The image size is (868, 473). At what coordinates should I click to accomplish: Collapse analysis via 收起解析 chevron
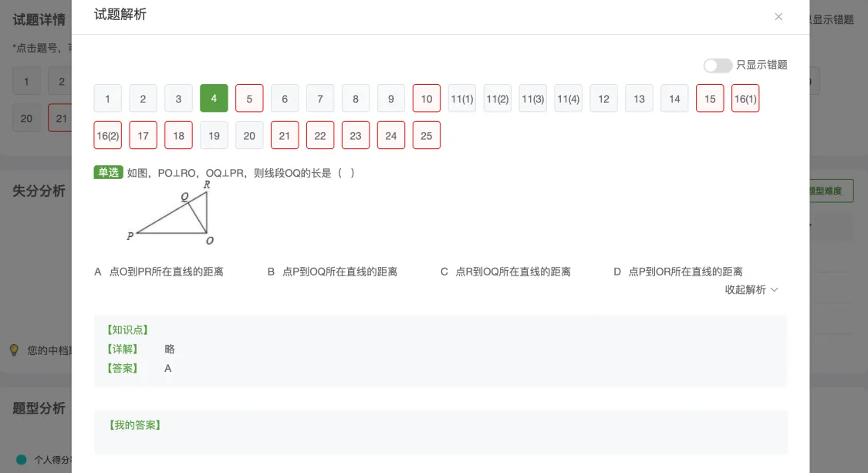click(x=774, y=289)
